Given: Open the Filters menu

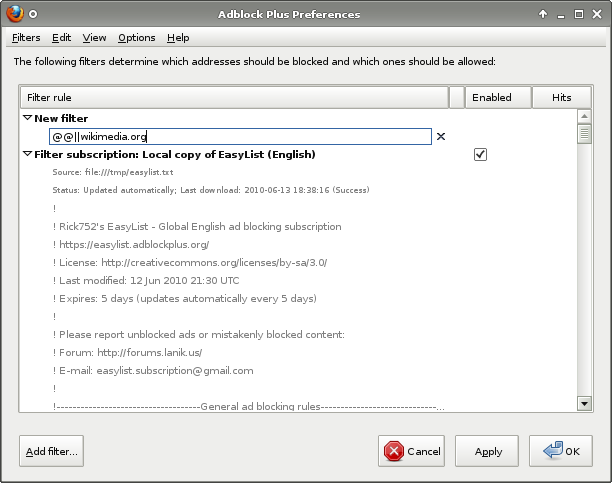Looking at the screenshot, I should pos(26,37).
